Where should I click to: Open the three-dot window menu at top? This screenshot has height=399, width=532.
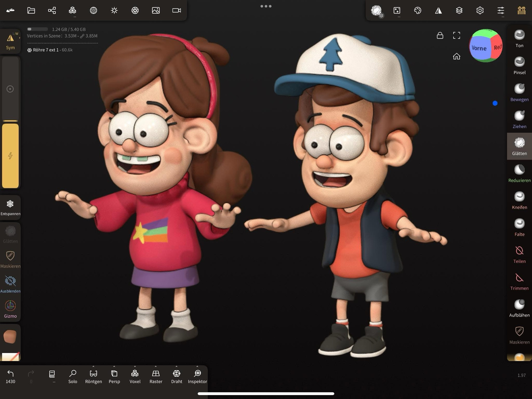266,6
